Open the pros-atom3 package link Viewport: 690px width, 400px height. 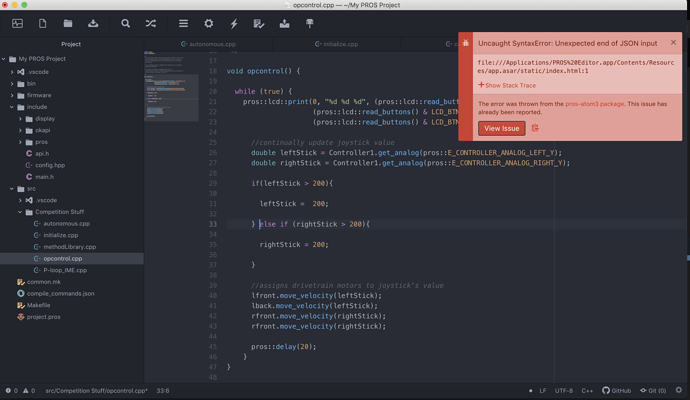[x=595, y=104]
